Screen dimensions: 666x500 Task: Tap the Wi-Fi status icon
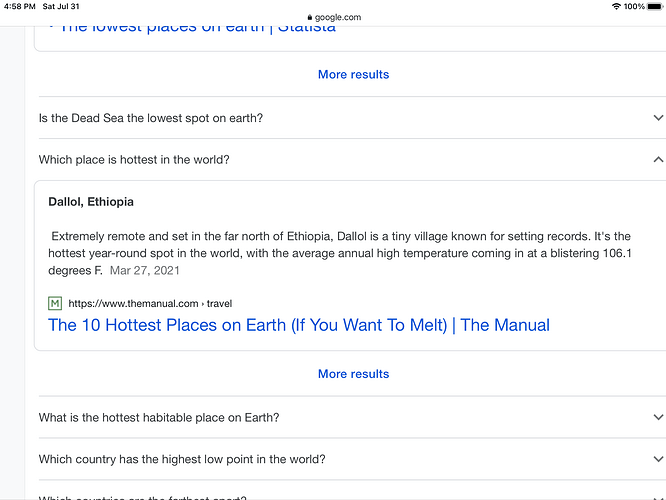616,6
